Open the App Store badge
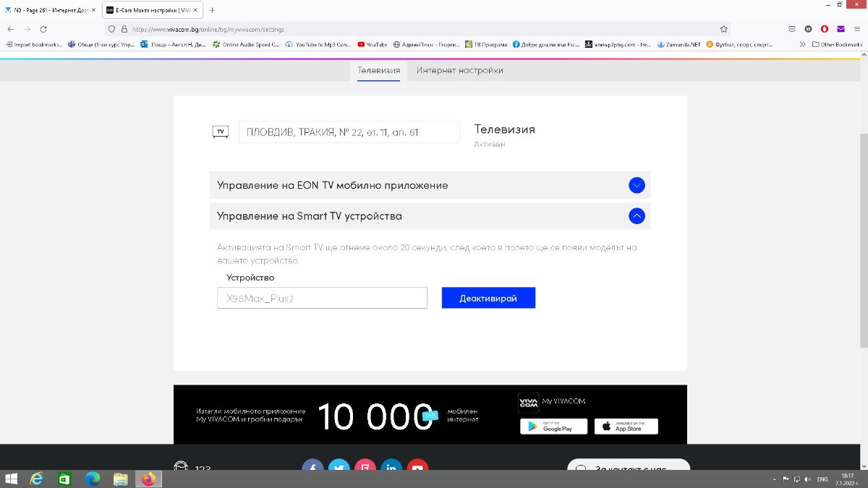 point(626,427)
